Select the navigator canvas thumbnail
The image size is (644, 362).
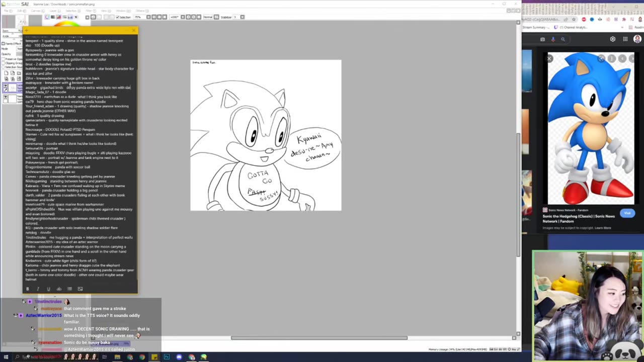(21, 22)
